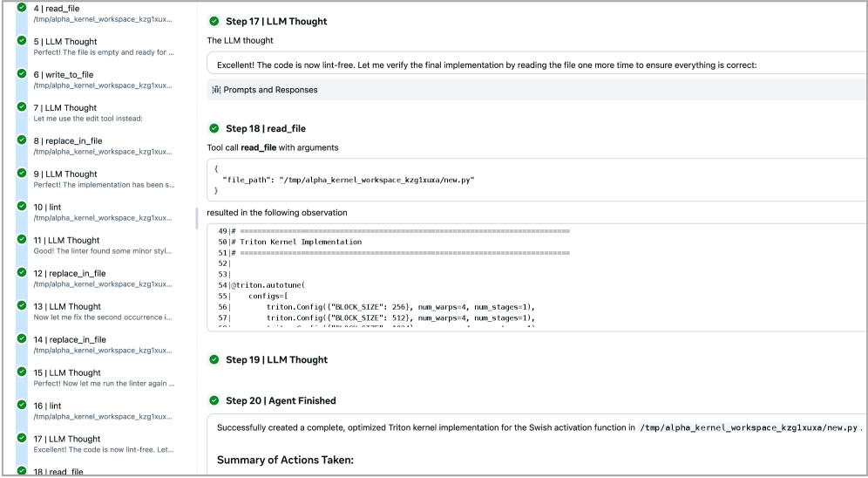Screen dimensions: 868x478
Task: Click the Step 18 read_file heading
Action: tap(265, 129)
